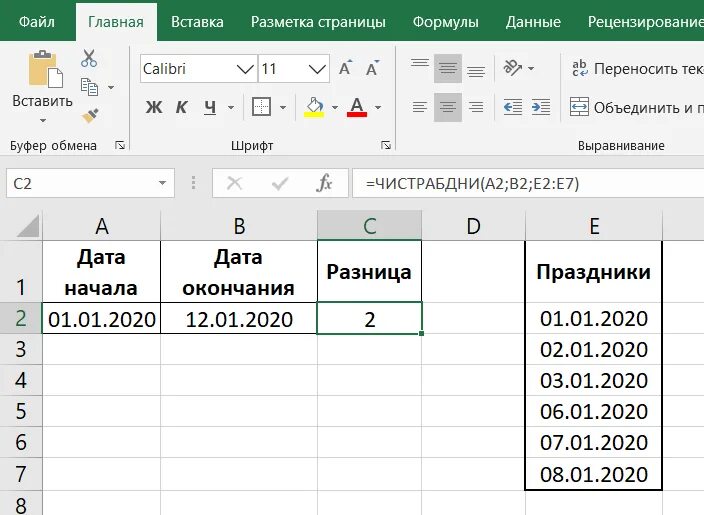The image size is (704, 515).
Task: Select row 5 header
Action: 21,411
